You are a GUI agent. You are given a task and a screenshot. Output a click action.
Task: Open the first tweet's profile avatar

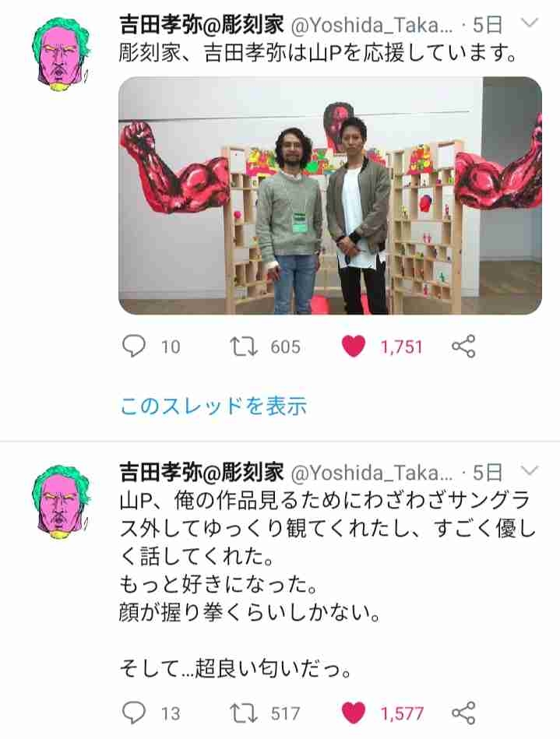coord(60,54)
